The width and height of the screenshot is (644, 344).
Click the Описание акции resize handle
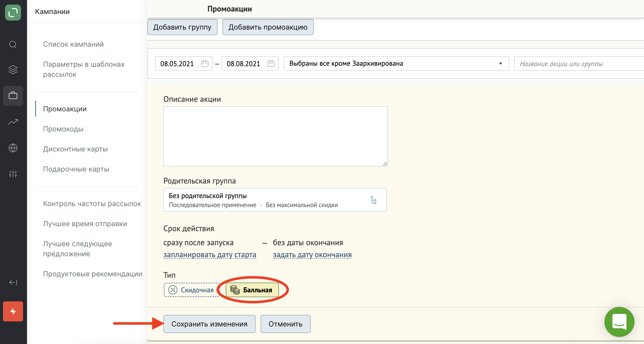(x=385, y=164)
